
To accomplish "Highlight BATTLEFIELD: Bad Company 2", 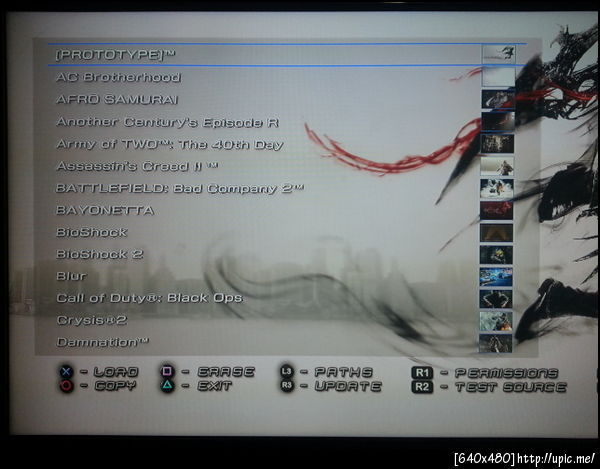I will (x=180, y=189).
